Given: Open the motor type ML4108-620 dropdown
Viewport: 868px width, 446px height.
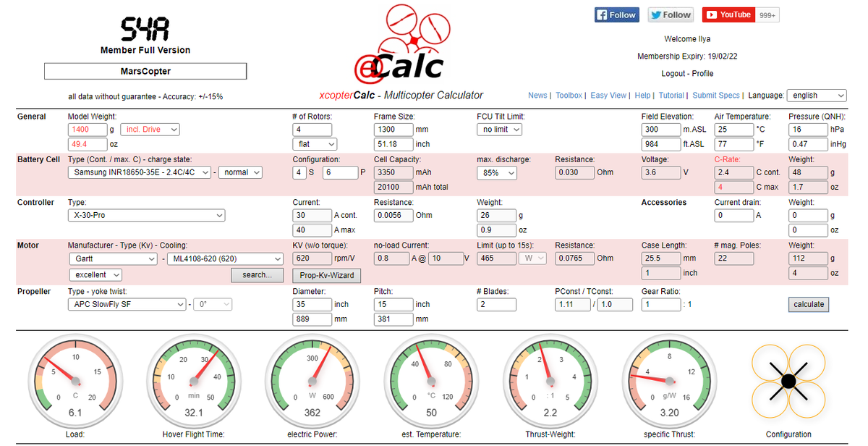Looking at the screenshot, I should [224, 258].
